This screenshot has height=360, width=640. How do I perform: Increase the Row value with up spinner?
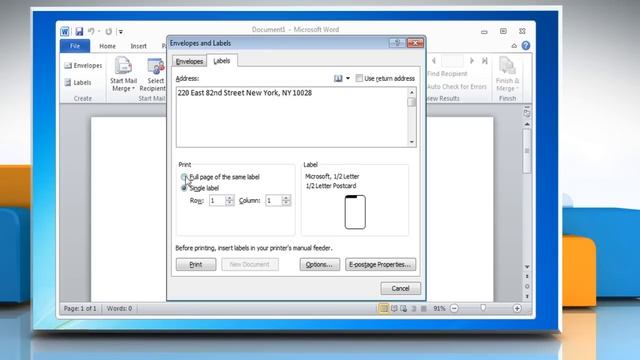tap(229, 198)
